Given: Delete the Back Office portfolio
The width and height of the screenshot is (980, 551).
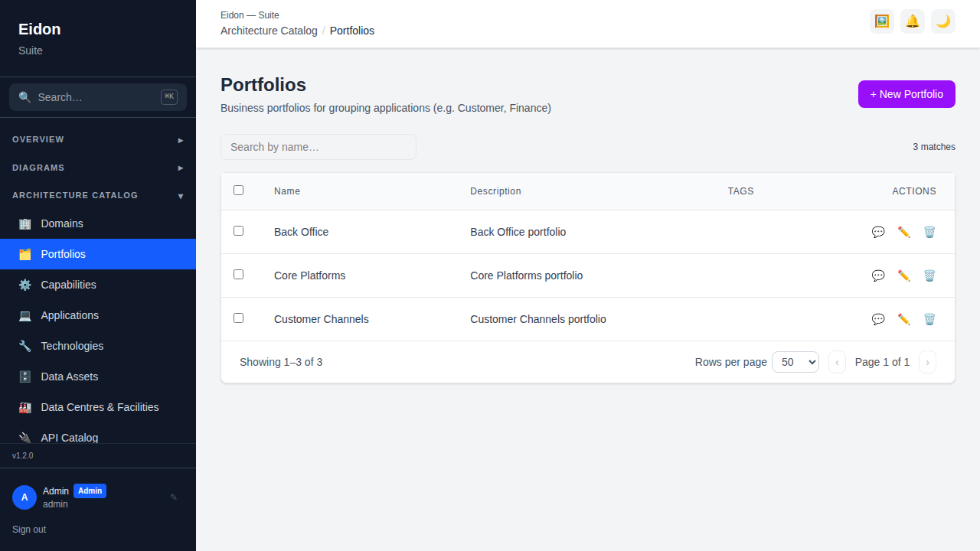Looking at the screenshot, I should [x=929, y=232].
